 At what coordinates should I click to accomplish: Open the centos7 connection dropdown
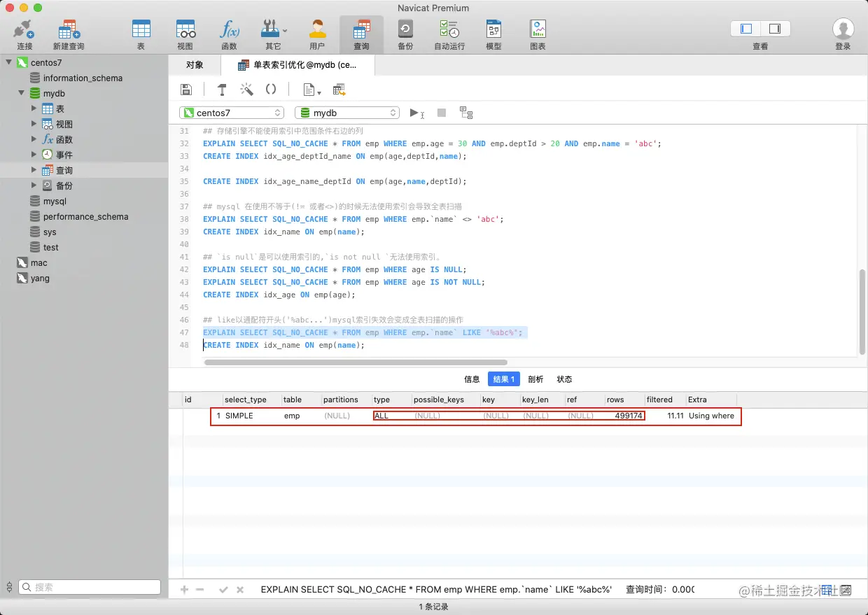click(232, 113)
